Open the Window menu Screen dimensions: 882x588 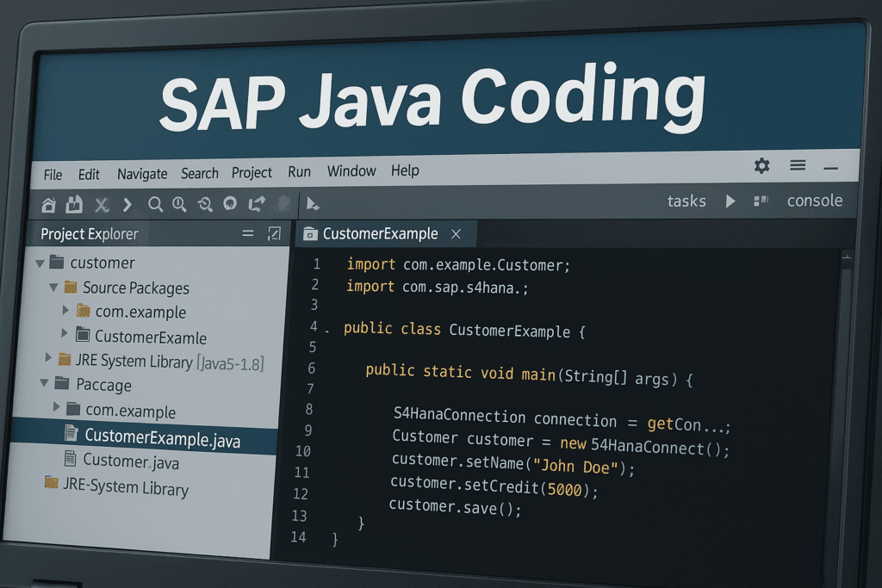(x=351, y=171)
